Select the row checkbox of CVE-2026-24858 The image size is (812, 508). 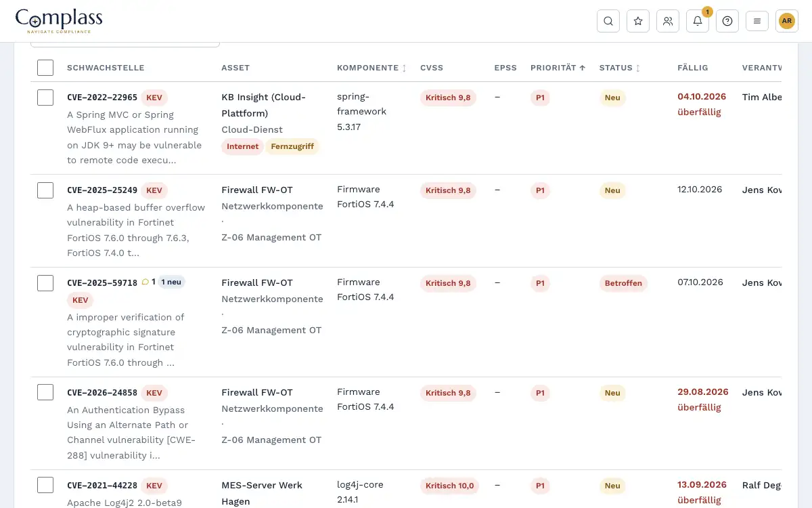point(45,393)
